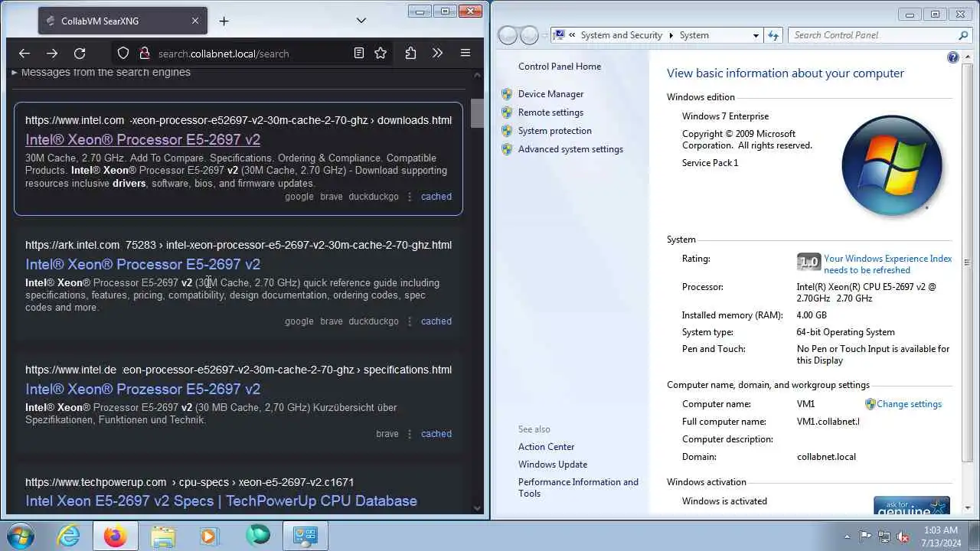The image size is (980, 551).
Task: Show more Firefox toolbar tools chevron
Action: coord(437,54)
